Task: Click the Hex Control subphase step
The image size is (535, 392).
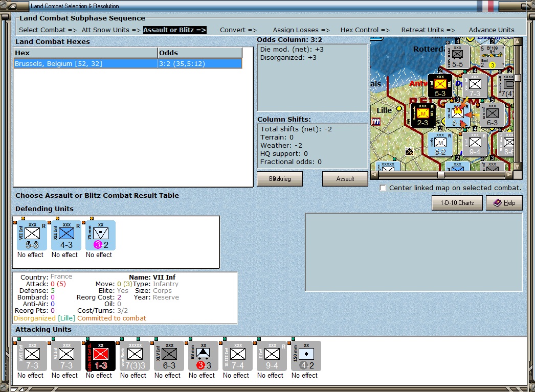Action: [365, 30]
